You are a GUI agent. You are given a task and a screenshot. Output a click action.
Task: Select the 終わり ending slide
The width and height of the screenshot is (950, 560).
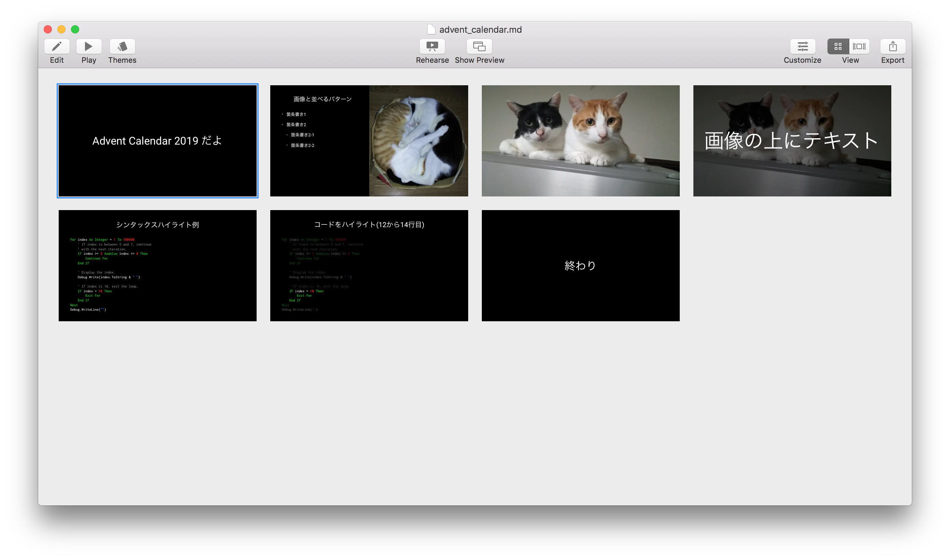580,266
